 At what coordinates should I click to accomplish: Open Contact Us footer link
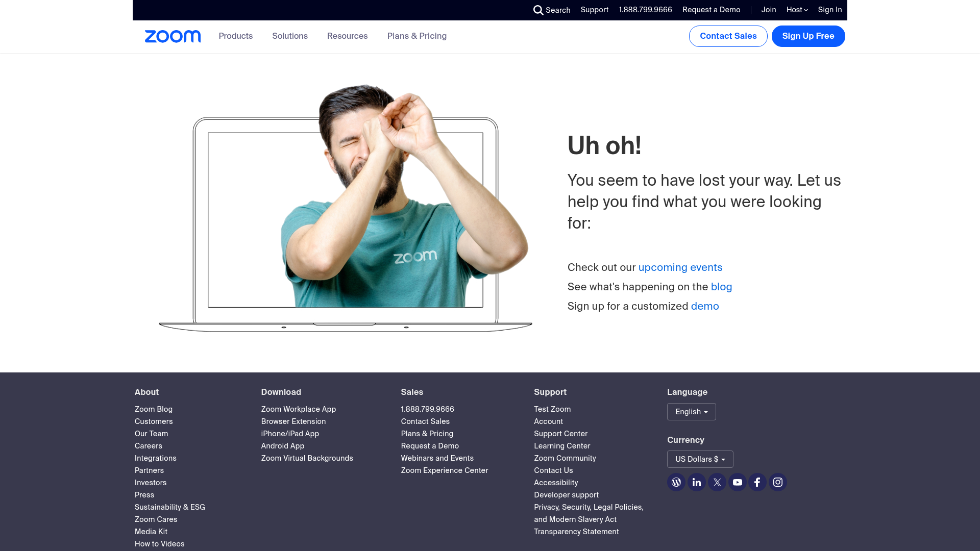pyautogui.click(x=553, y=470)
